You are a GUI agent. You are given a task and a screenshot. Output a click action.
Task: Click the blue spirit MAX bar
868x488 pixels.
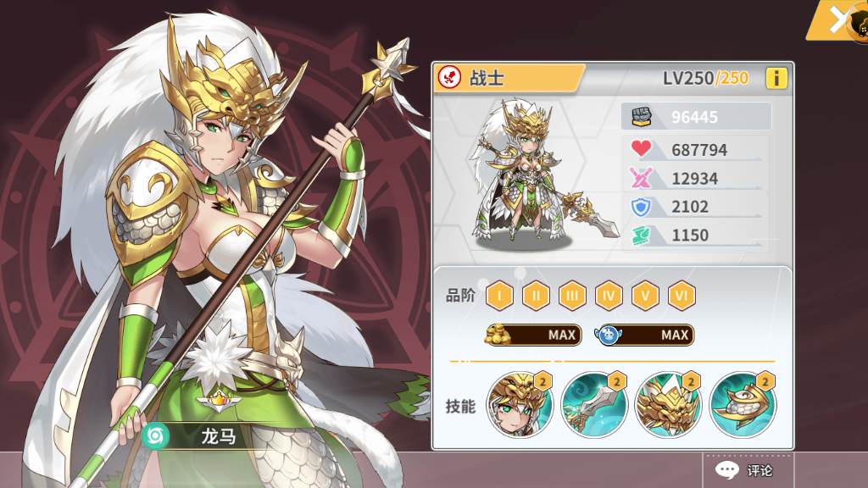(x=644, y=335)
